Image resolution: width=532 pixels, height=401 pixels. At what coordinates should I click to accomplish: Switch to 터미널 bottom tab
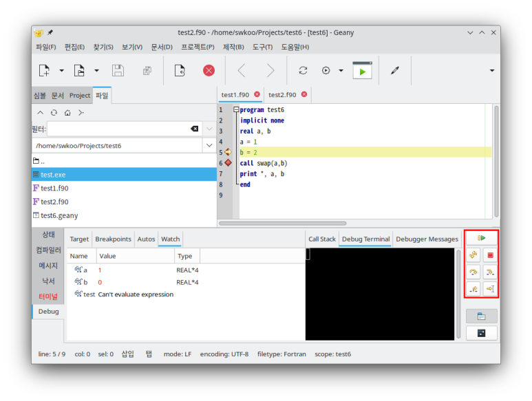pyautogui.click(x=48, y=296)
